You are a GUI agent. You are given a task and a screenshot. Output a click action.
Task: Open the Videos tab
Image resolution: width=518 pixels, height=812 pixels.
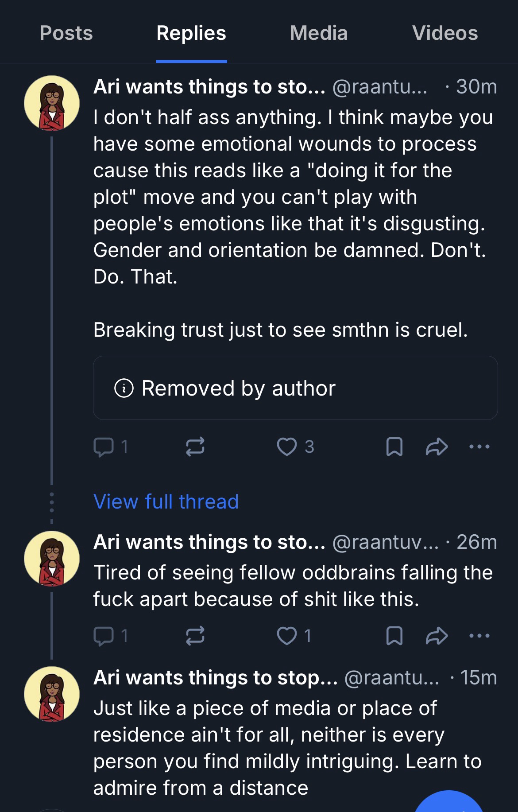(x=445, y=33)
